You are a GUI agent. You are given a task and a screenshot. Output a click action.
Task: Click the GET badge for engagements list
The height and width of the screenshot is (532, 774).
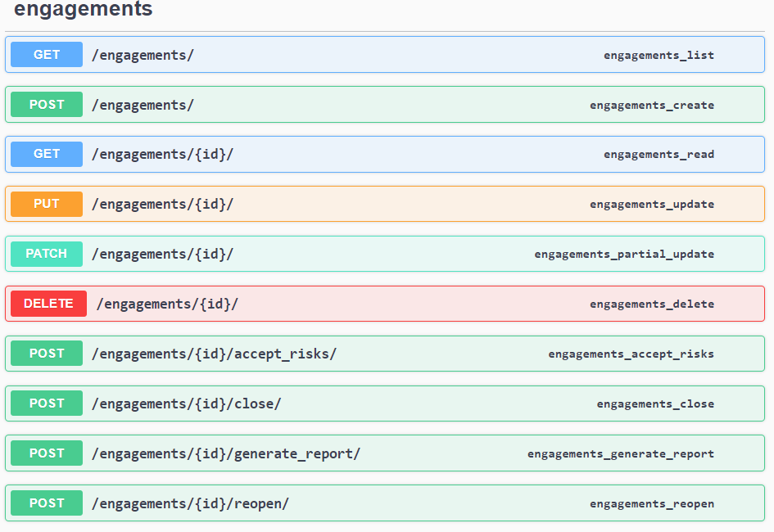tap(47, 55)
